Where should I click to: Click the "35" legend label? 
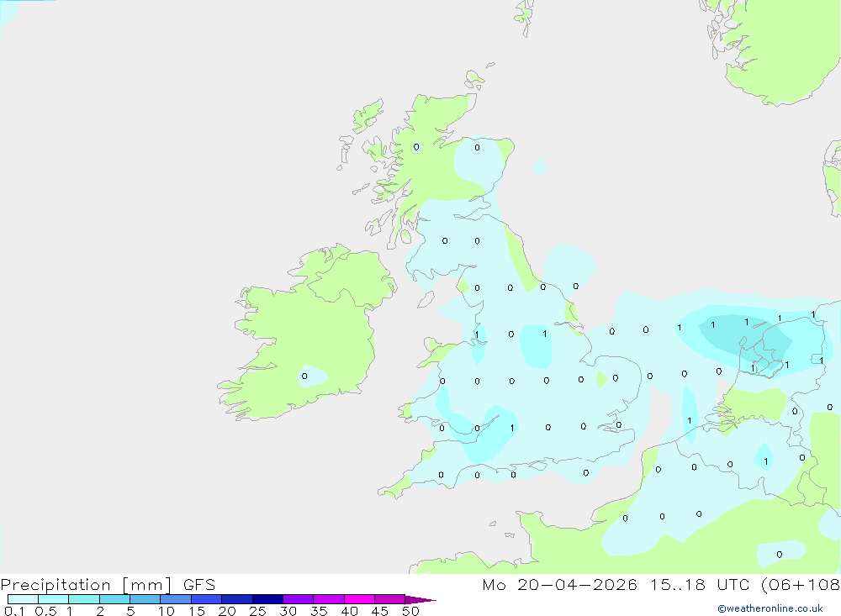click(x=319, y=611)
